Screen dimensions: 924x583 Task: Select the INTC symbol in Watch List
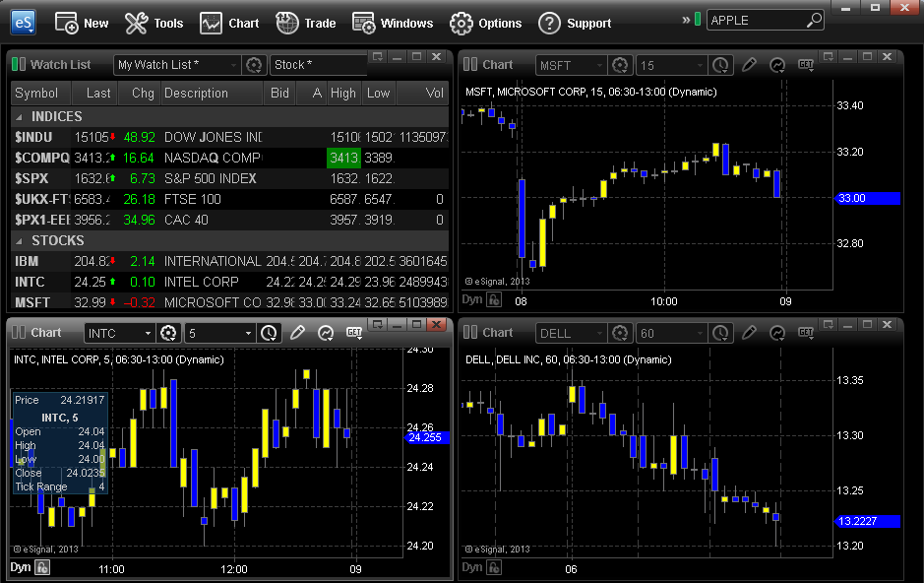(30, 282)
